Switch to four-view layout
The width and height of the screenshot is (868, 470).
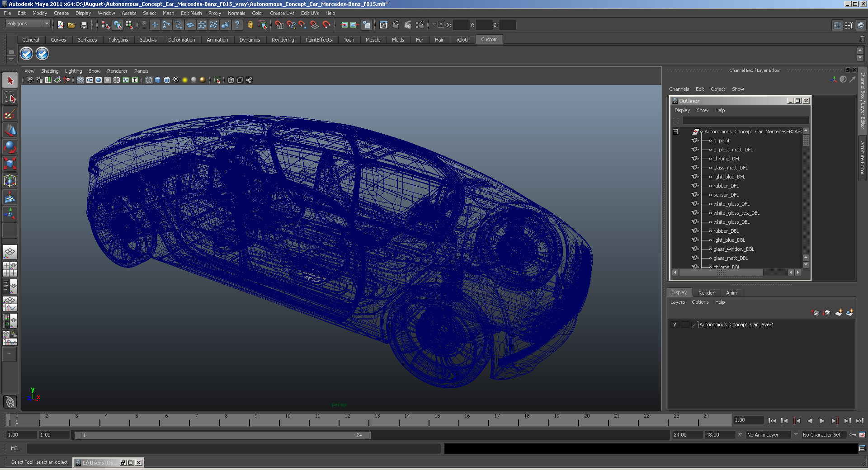click(10, 269)
